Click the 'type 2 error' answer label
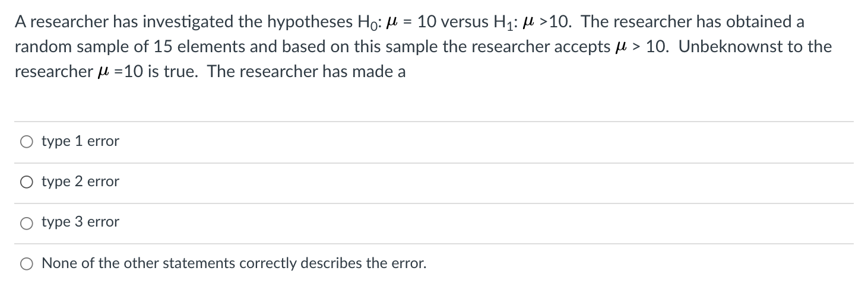The image size is (868, 293). click(x=80, y=182)
